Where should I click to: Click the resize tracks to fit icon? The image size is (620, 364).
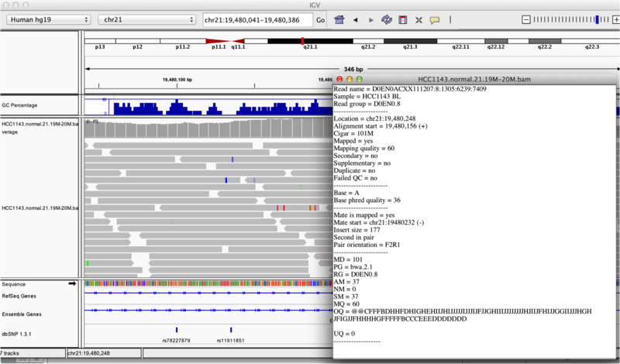point(419,19)
